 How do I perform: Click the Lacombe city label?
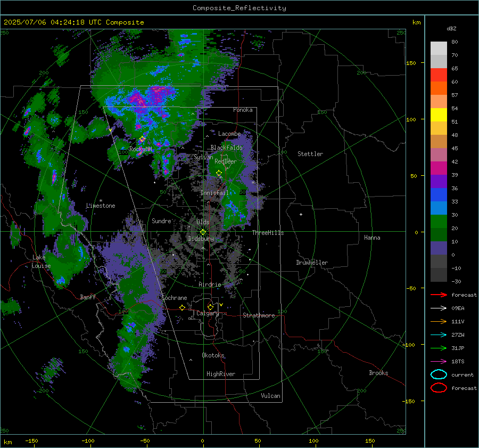click(229, 134)
